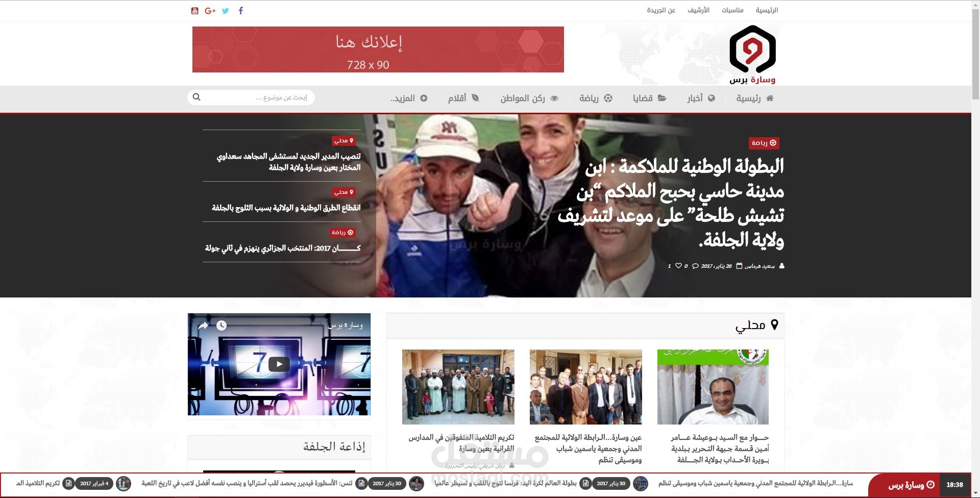The height and width of the screenshot is (498, 980).
Task: Click the وسارة برس site logo
Action: coord(752,55)
